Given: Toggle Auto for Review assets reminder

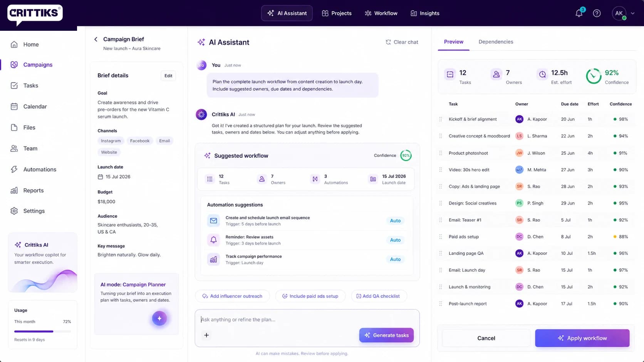Looking at the screenshot, I should (395, 240).
